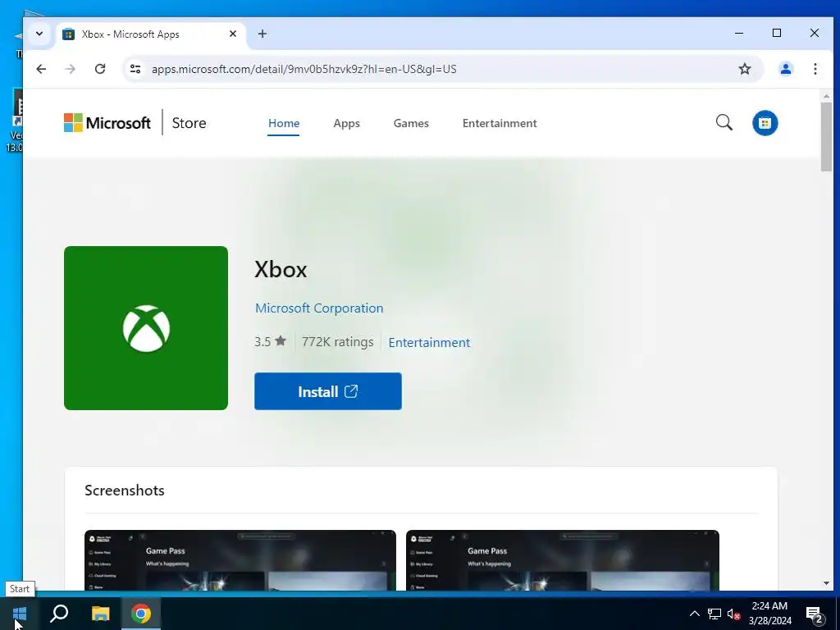The width and height of the screenshot is (840, 630).
Task: Open the notification center icon
Action: [x=815, y=614]
